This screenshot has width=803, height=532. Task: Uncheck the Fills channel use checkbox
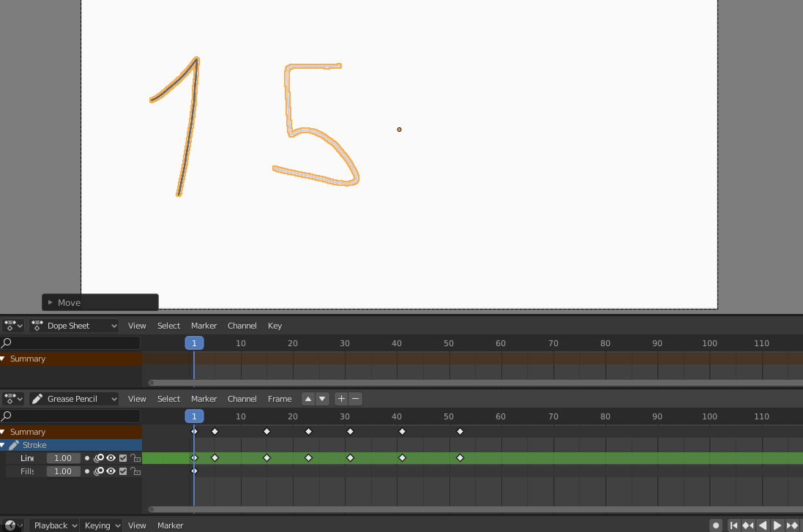[122, 471]
